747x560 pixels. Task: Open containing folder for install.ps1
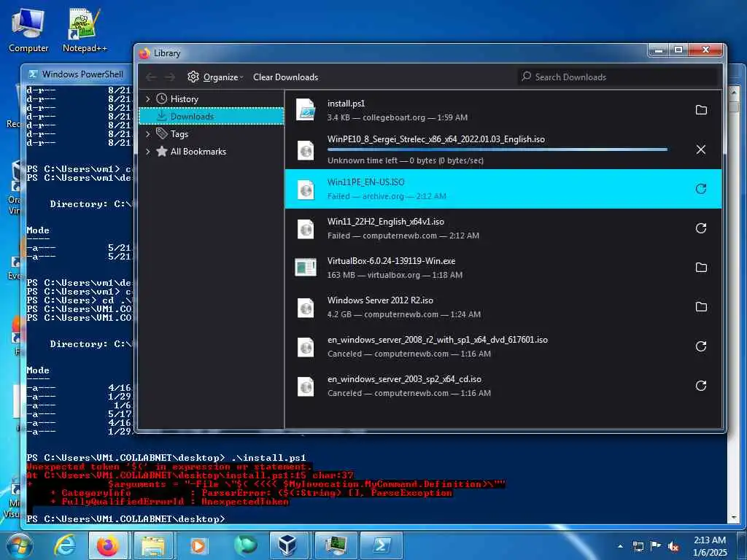pos(701,110)
